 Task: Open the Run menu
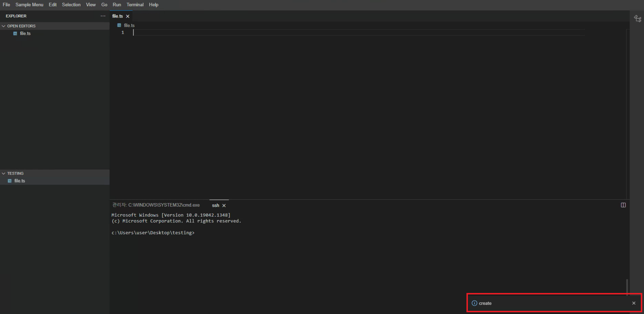(117, 5)
